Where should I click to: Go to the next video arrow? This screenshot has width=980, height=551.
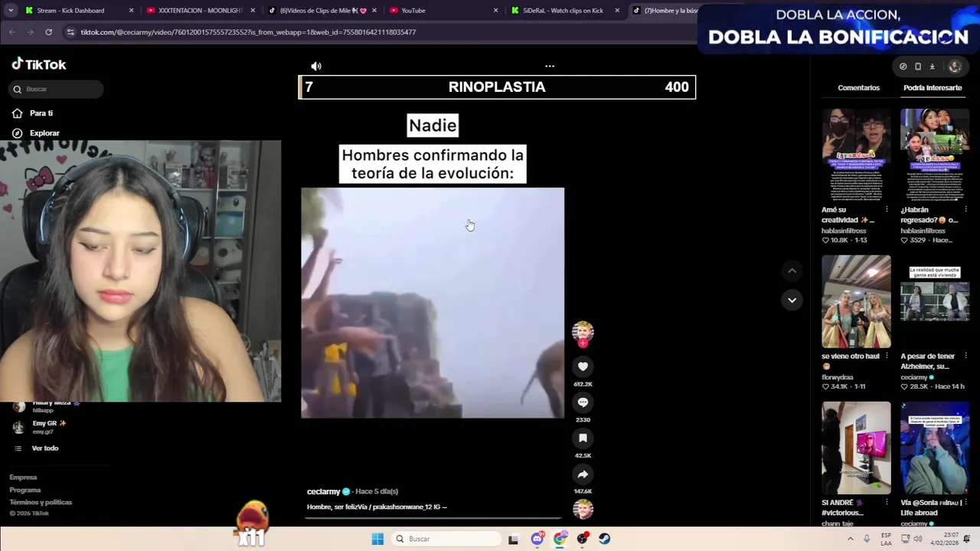(792, 300)
